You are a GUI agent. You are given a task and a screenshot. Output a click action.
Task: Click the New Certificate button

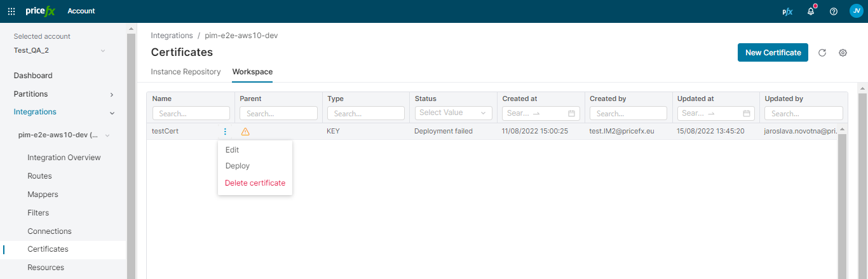pyautogui.click(x=773, y=53)
